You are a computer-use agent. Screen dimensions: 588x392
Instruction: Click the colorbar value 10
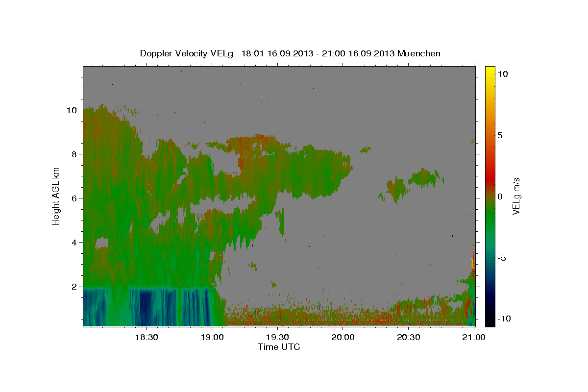pos(502,74)
